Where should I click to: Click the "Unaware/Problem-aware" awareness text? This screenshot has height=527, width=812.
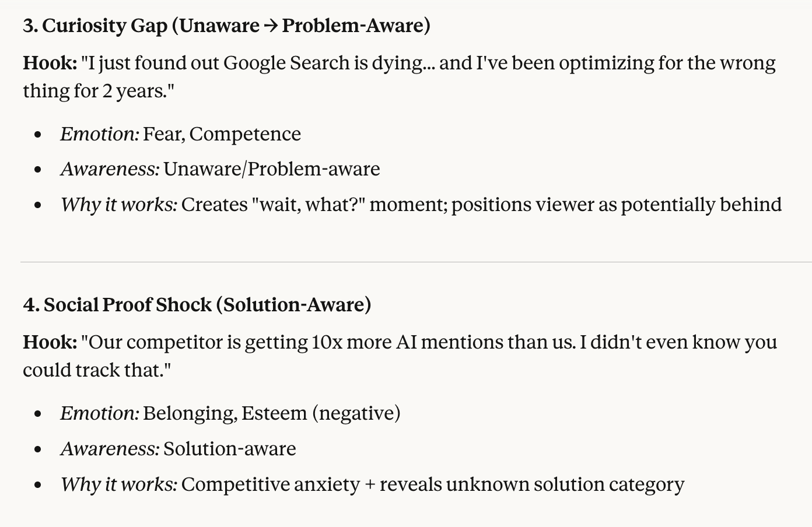coord(271,169)
